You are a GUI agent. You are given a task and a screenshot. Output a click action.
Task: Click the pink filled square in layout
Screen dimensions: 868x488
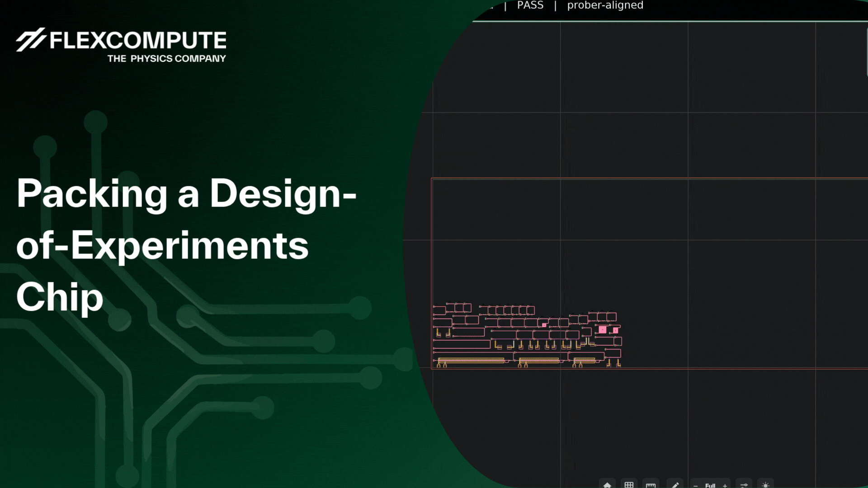coord(603,330)
